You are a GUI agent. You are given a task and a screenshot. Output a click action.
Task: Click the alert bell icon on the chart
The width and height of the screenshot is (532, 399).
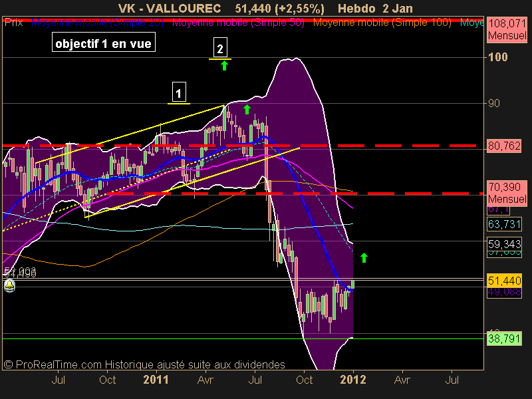click(10, 286)
